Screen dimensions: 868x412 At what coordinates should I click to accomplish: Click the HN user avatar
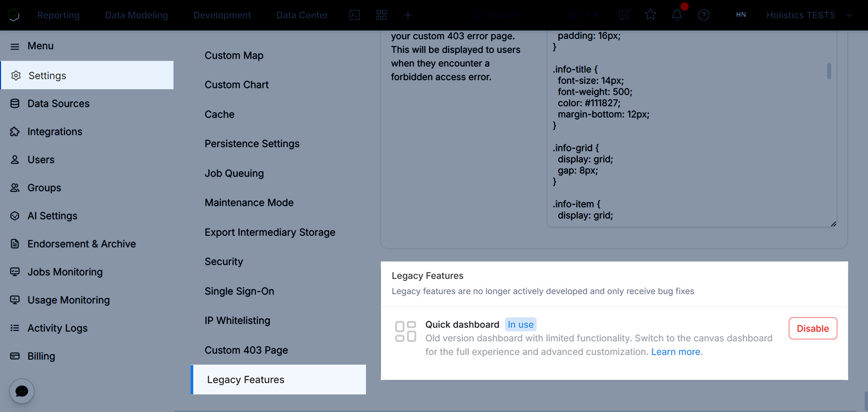[740, 14]
